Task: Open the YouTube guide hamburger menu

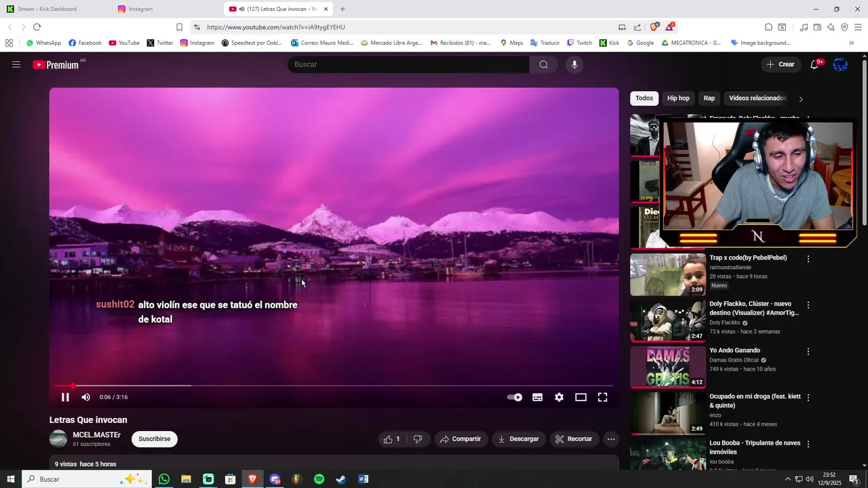Action: 16,64
